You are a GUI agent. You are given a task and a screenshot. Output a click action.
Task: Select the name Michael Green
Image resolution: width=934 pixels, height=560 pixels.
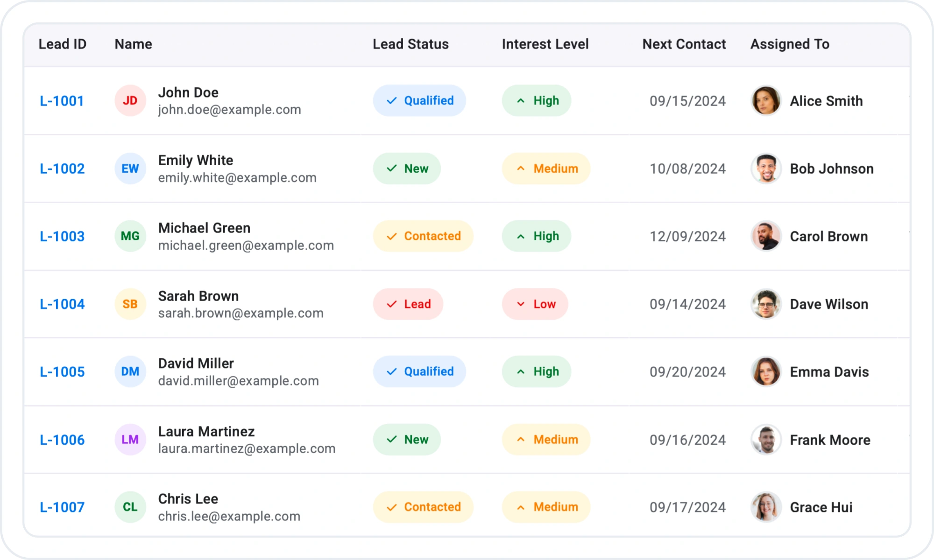tap(204, 228)
